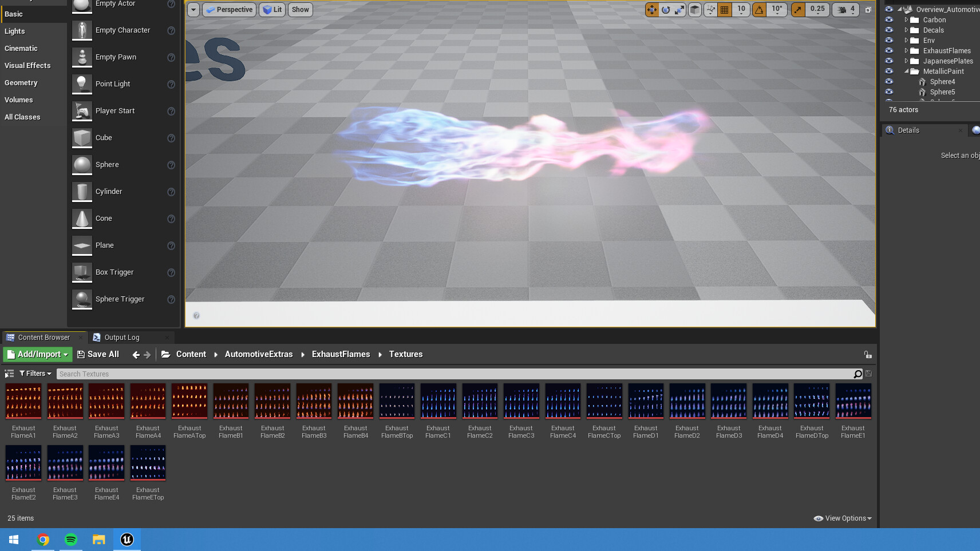Switch to the Output Log tab

click(121, 337)
